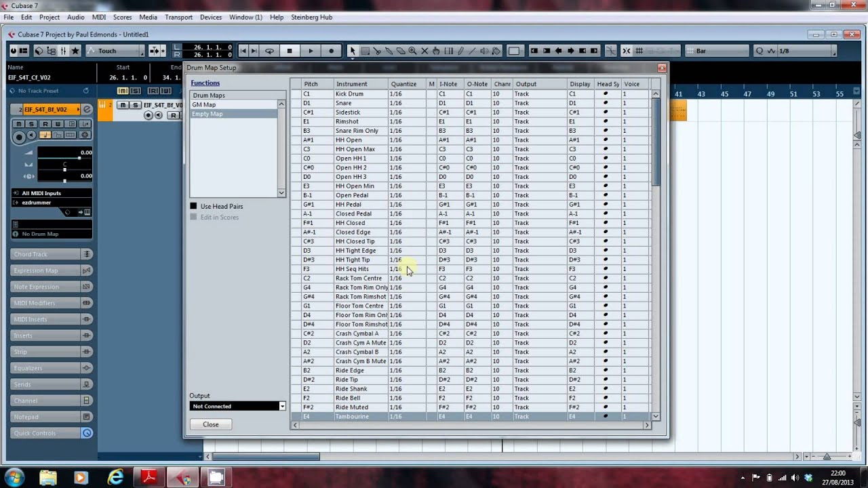
Task: Click the Stop transport button
Action: 290,51
